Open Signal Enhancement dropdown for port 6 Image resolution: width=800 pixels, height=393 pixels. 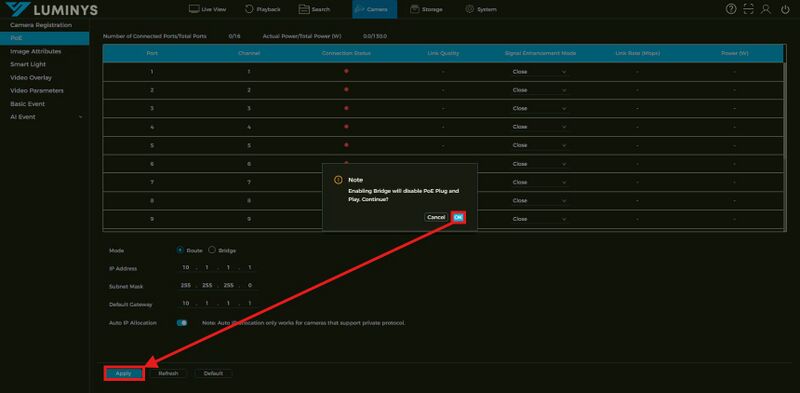[539, 164]
